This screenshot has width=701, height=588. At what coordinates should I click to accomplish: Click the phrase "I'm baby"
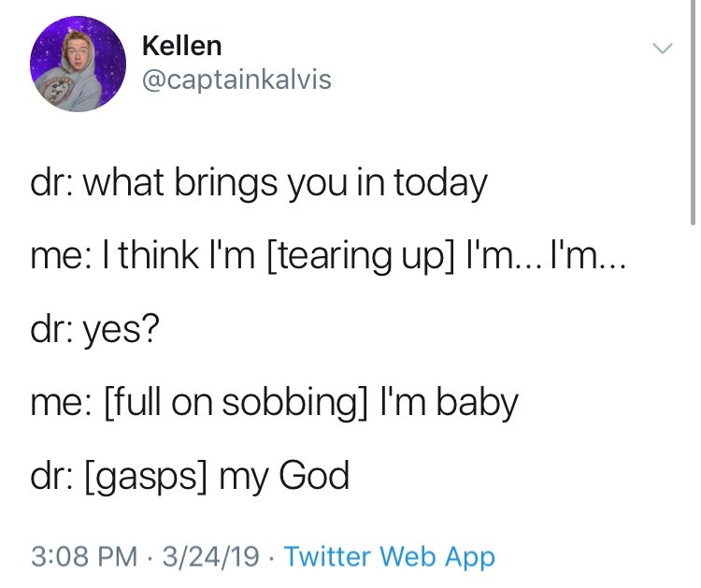coord(451,403)
